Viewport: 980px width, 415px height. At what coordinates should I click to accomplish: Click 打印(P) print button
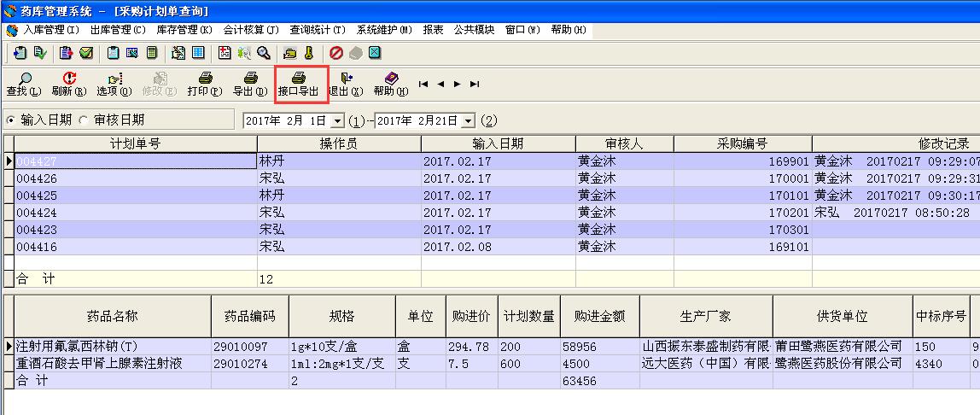click(x=205, y=85)
